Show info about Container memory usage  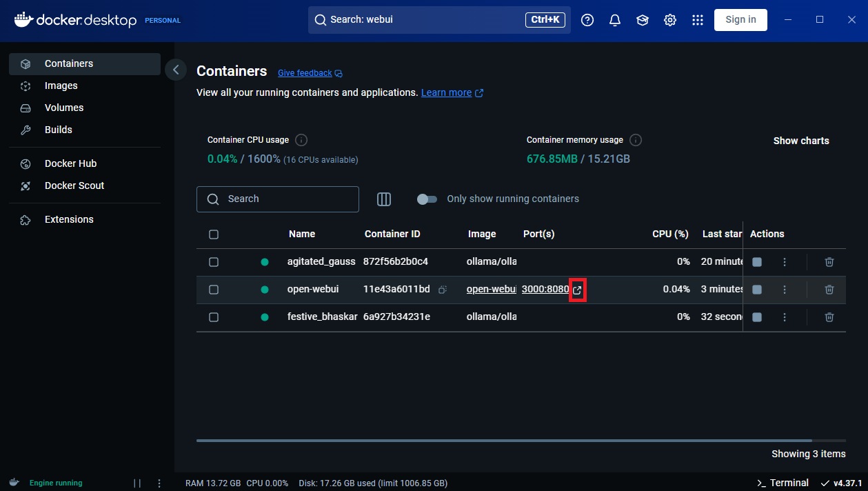click(636, 140)
